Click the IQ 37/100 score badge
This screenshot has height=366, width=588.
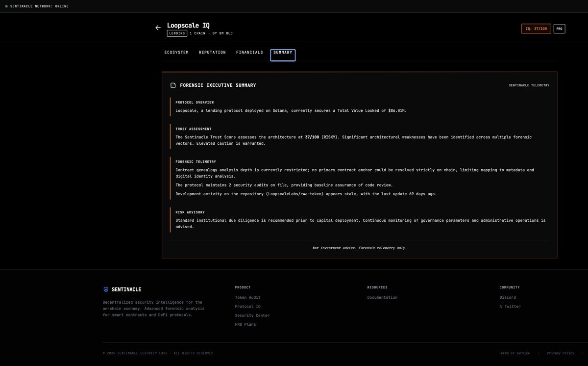click(x=536, y=27)
